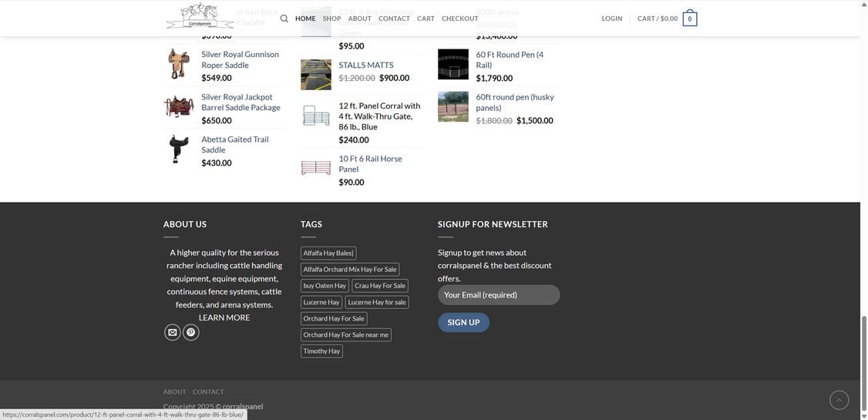Select the Lucerne Hay tag
The height and width of the screenshot is (420, 868).
point(321,302)
